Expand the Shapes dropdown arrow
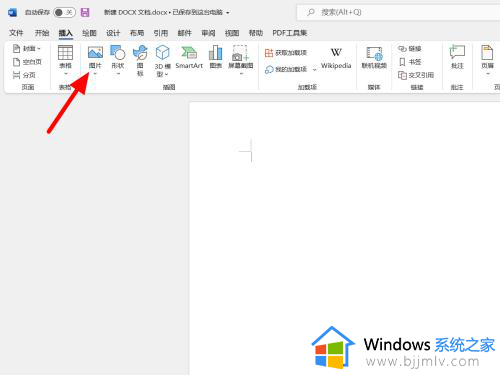This screenshot has width=500, height=375. pos(118,74)
